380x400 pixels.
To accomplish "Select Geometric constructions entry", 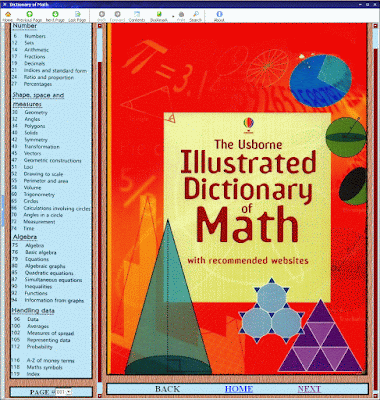I will click(x=52, y=161).
